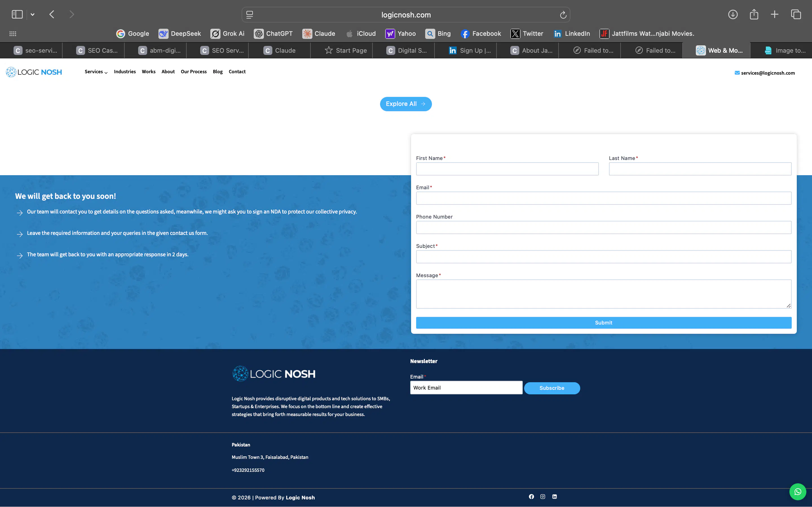The width and height of the screenshot is (812, 507).
Task: Reload the current page
Action: (x=563, y=14)
